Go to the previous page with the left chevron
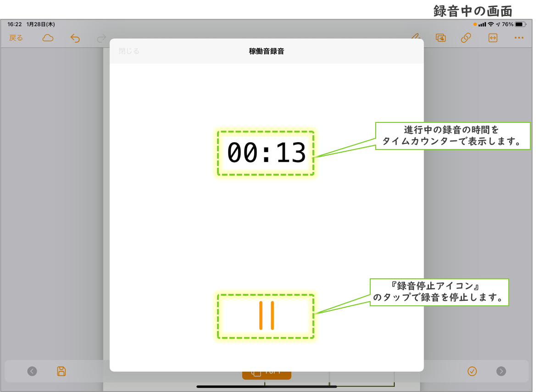The height and width of the screenshot is (392, 545). pyautogui.click(x=32, y=371)
